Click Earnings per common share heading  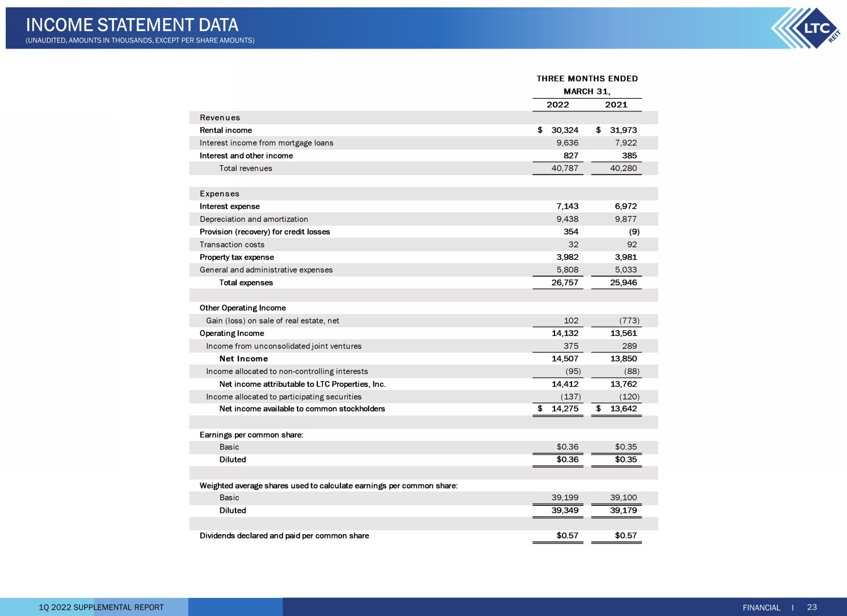click(x=252, y=435)
